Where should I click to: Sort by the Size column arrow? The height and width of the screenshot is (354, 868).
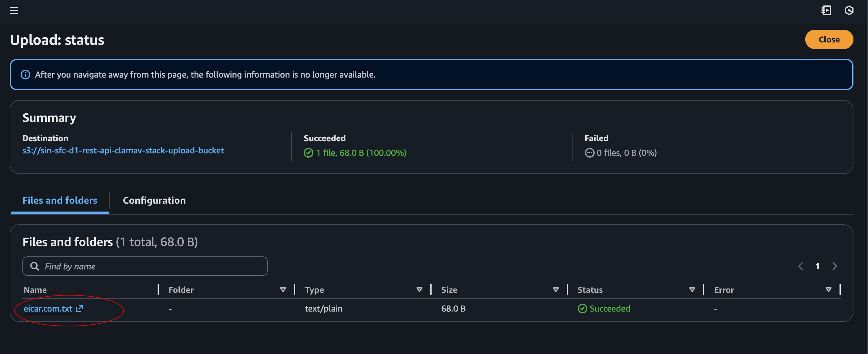click(556, 290)
